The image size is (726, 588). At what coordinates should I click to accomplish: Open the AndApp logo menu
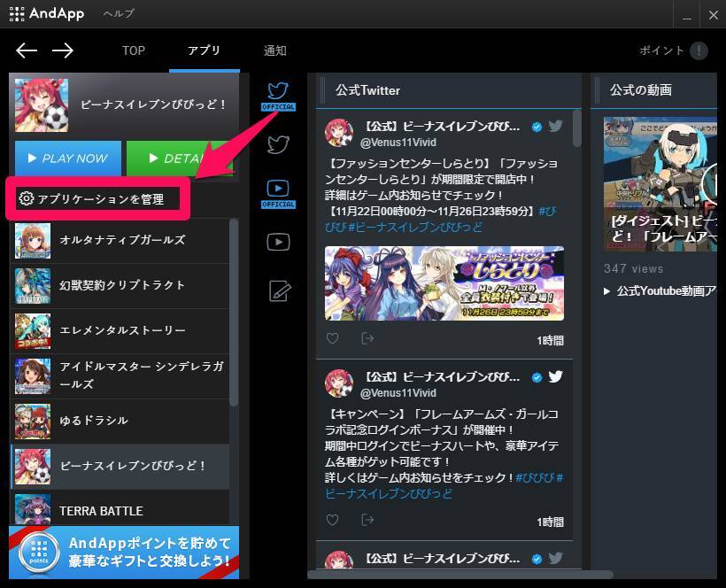tap(47, 13)
